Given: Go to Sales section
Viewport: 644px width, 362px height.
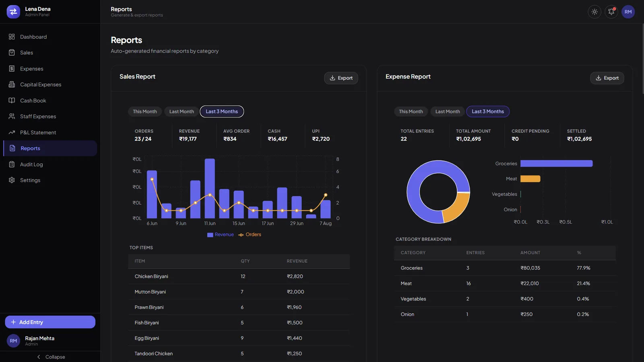Looking at the screenshot, I should point(50,53).
